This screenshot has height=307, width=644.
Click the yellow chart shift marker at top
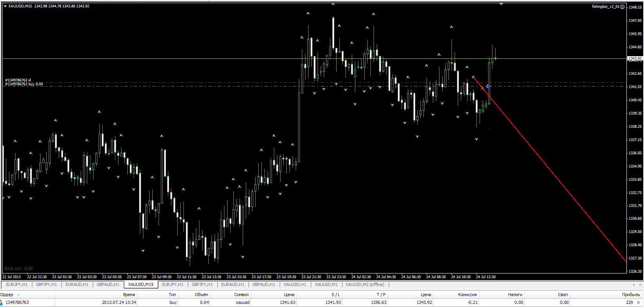point(501,4)
